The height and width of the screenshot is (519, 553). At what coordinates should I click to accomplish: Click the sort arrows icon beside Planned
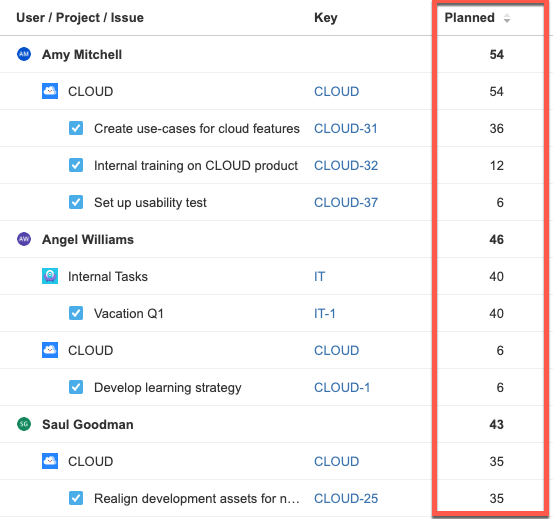click(x=507, y=18)
